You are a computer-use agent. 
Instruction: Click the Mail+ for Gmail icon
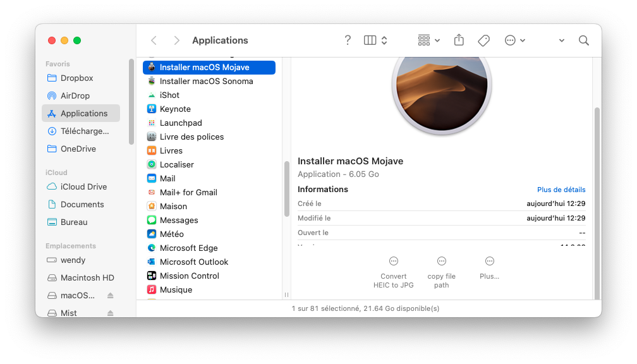click(x=152, y=192)
